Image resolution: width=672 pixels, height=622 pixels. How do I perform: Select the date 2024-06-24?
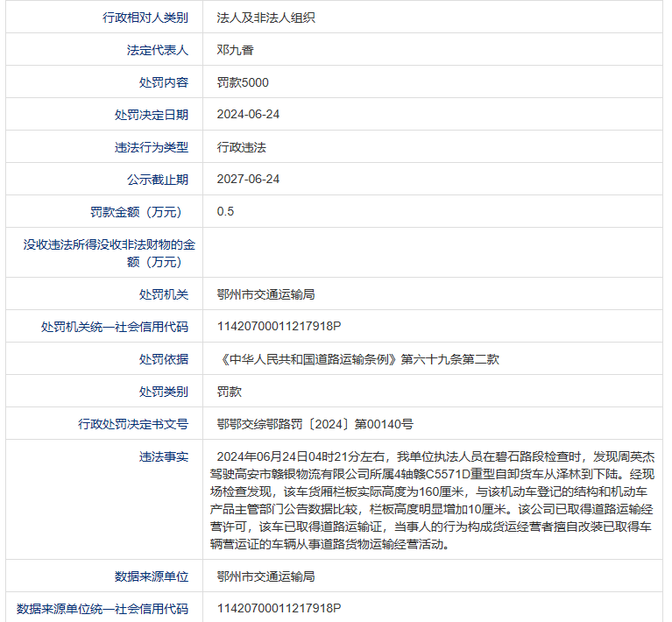[x=248, y=115]
